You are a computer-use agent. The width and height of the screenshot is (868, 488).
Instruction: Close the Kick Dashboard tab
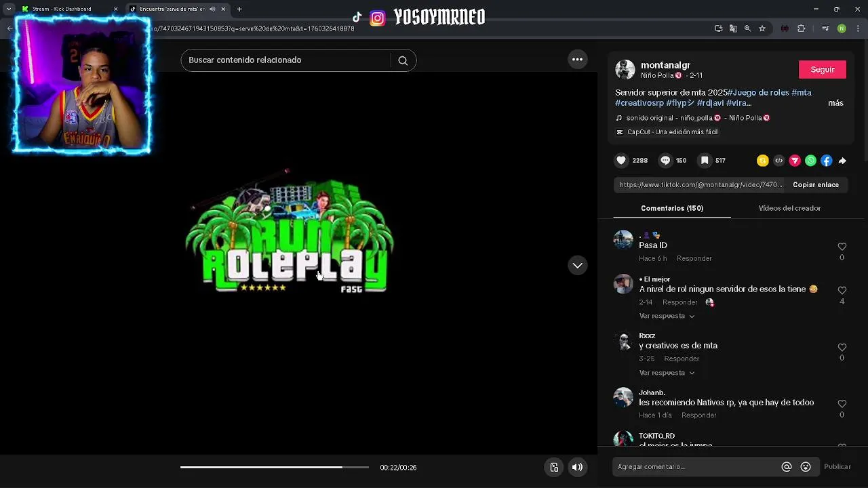pos(115,9)
